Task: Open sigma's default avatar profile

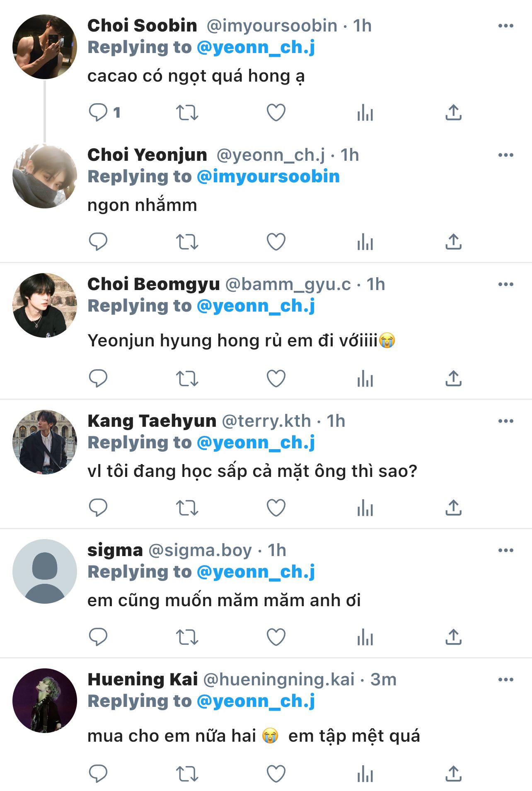Action: click(x=45, y=571)
